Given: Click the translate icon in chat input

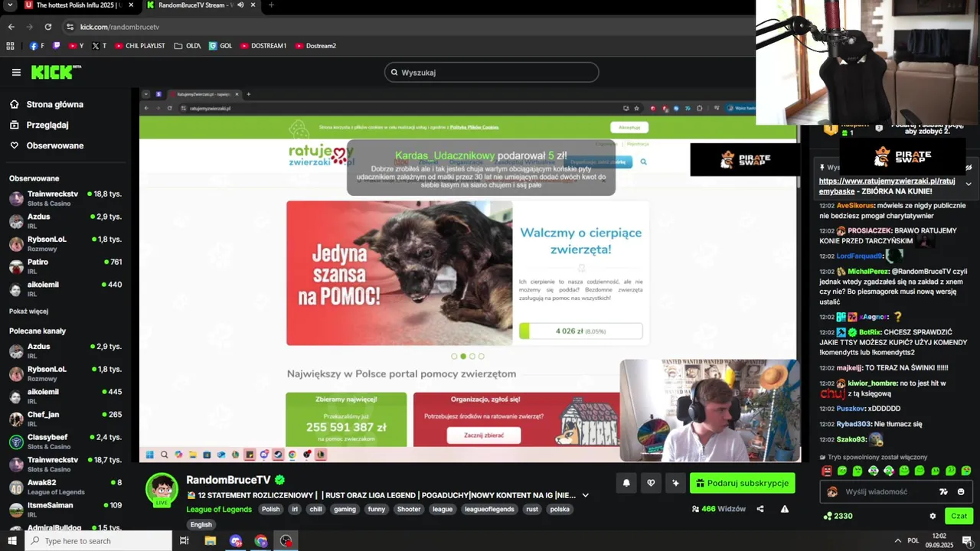Looking at the screenshot, I should click(x=944, y=492).
